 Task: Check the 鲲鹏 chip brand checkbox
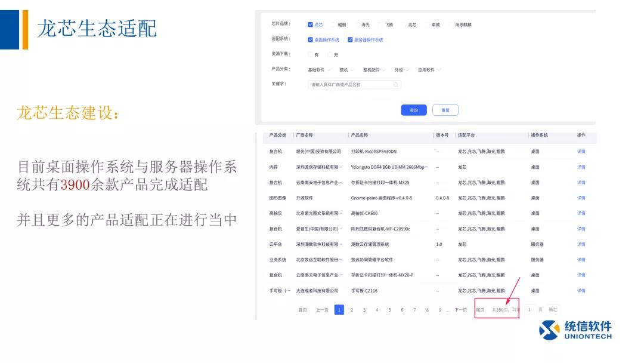pyautogui.click(x=333, y=25)
